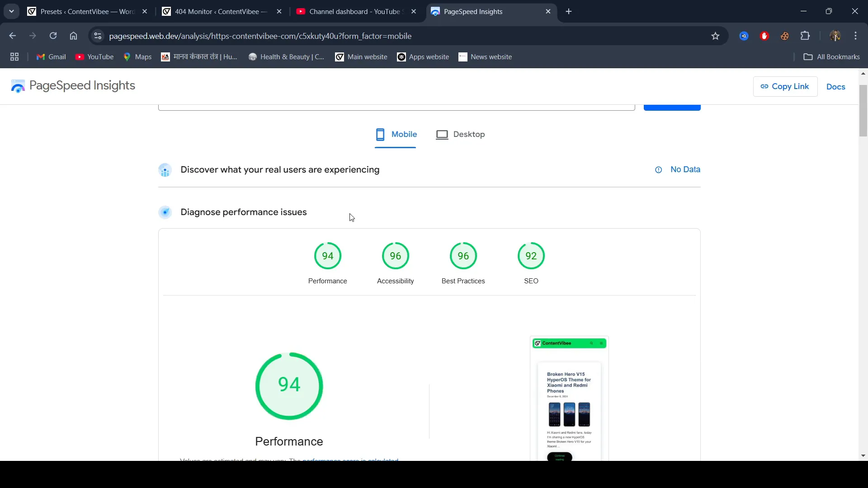Open the tab search dropdown arrow
Viewport: 868px width, 488px height.
(11, 11)
